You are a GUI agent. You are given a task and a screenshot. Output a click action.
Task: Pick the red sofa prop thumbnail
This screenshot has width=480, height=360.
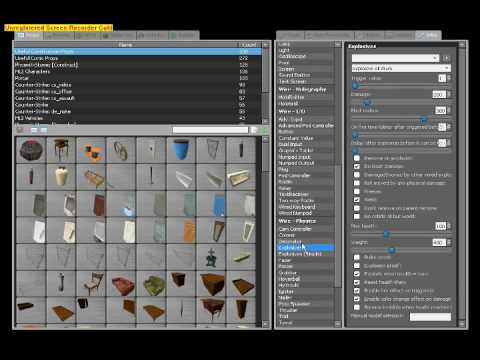(121, 284)
